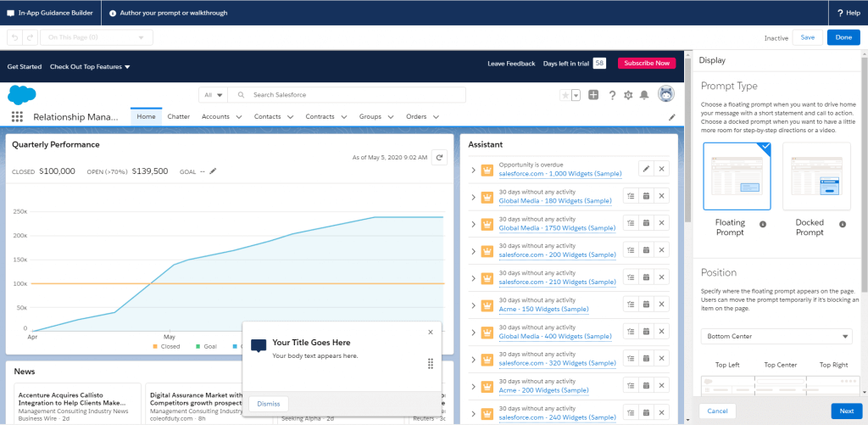Expand the Opportunity is overdue row
The width and height of the screenshot is (868, 425).
click(473, 170)
